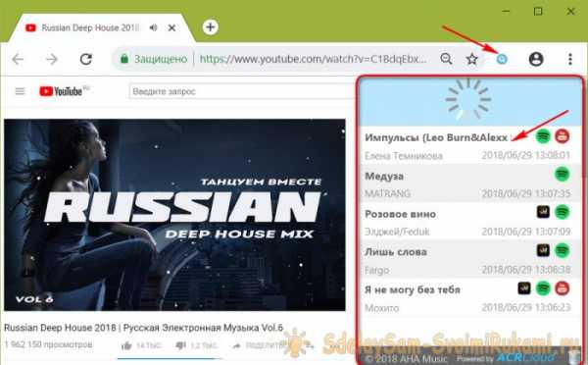Select the Я не могу без тебя title

pos(413,289)
